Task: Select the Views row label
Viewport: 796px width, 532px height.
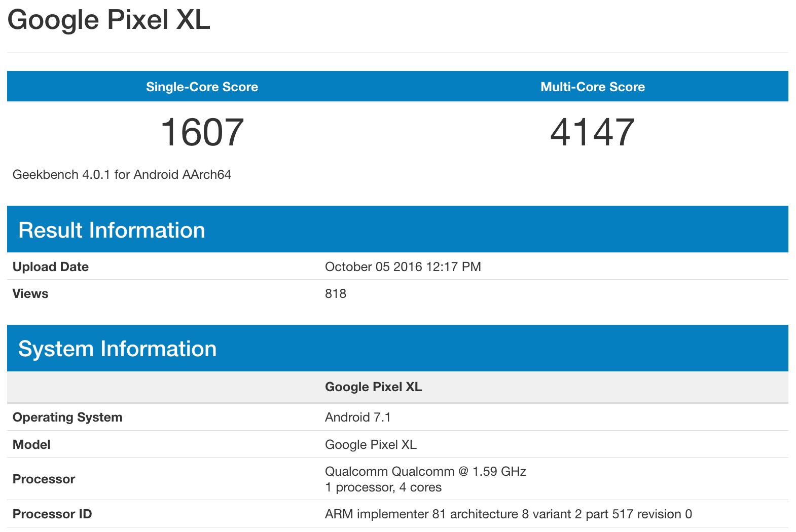Action: tap(30, 294)
